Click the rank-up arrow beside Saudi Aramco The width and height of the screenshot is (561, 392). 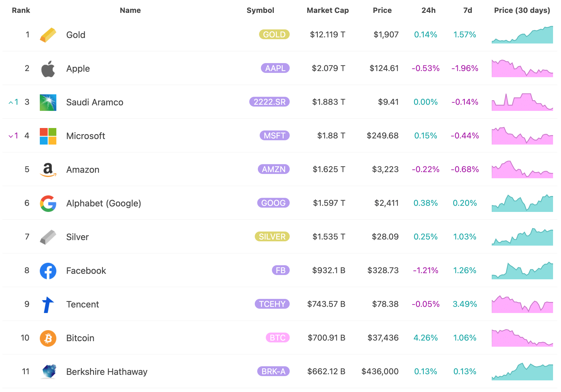[11, 102]
